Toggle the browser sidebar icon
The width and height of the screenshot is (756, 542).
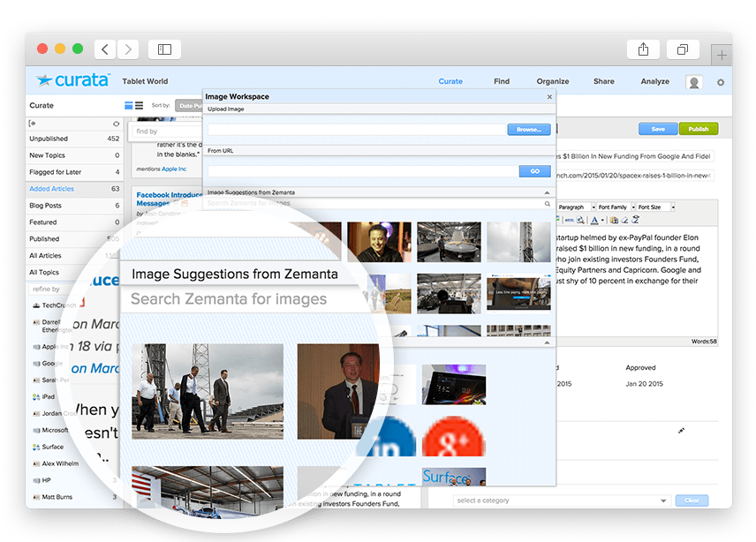tap(164, 49)
